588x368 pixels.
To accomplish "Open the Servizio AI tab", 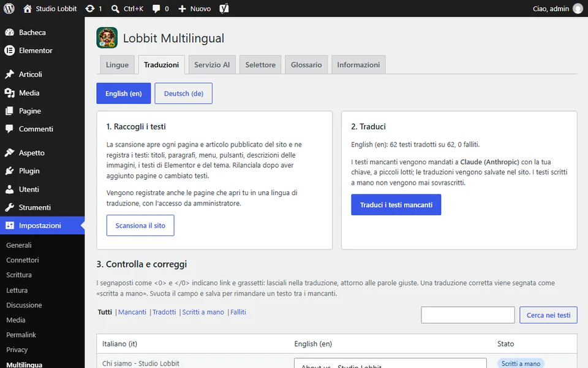I will tap(212, 64).
